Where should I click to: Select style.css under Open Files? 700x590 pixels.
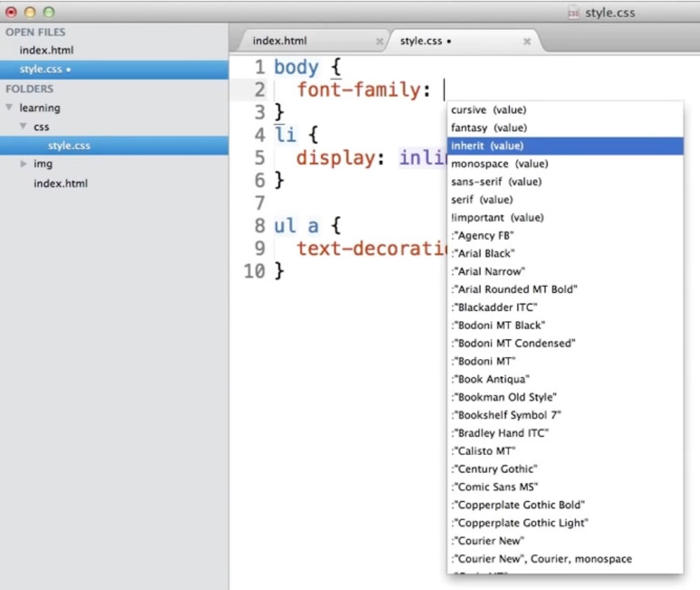(41, 69)
